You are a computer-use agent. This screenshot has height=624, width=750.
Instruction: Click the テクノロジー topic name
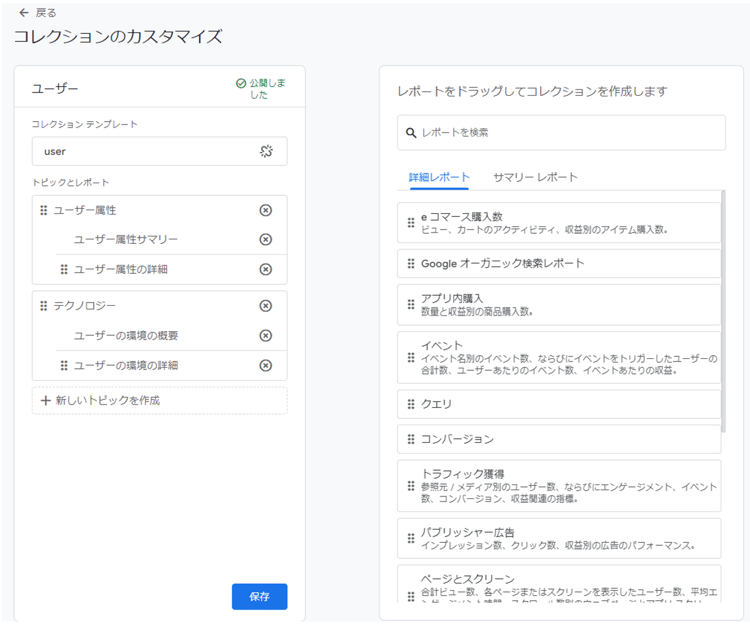pos(85,306)
